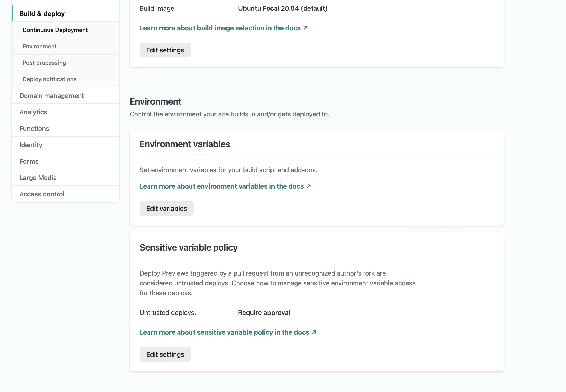This screenshot has width=566, height=392.
Task: Open the Continuous Deployment settings section
Action: (x=55, y=30)
